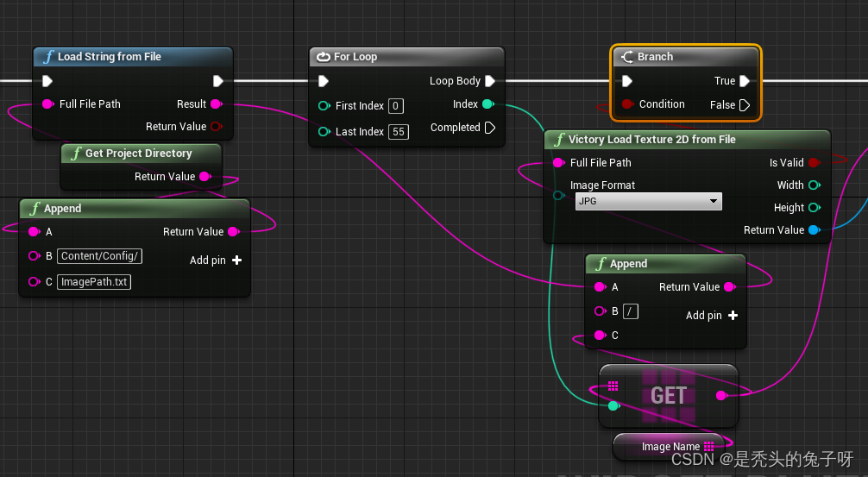This screenshot has height=477, width=868.
Task: Click Add pin on the slash Append node
Action: (712, 316)
